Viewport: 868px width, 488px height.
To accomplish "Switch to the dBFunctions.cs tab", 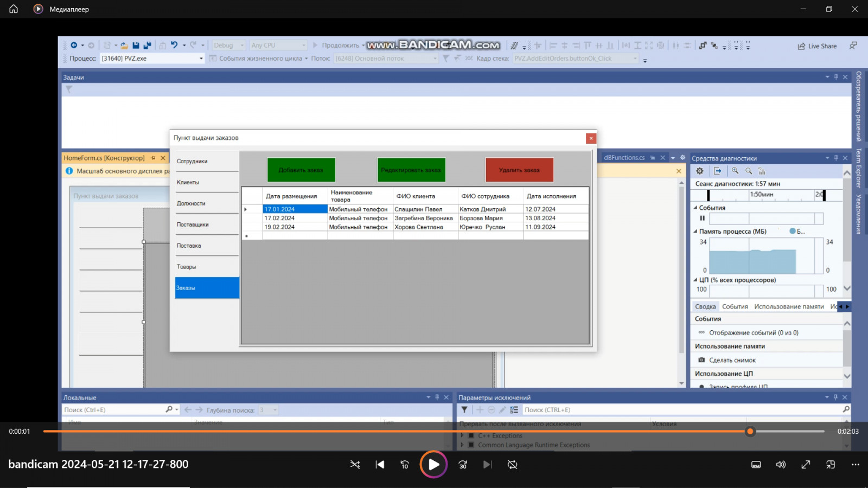I will coord(624,158).
